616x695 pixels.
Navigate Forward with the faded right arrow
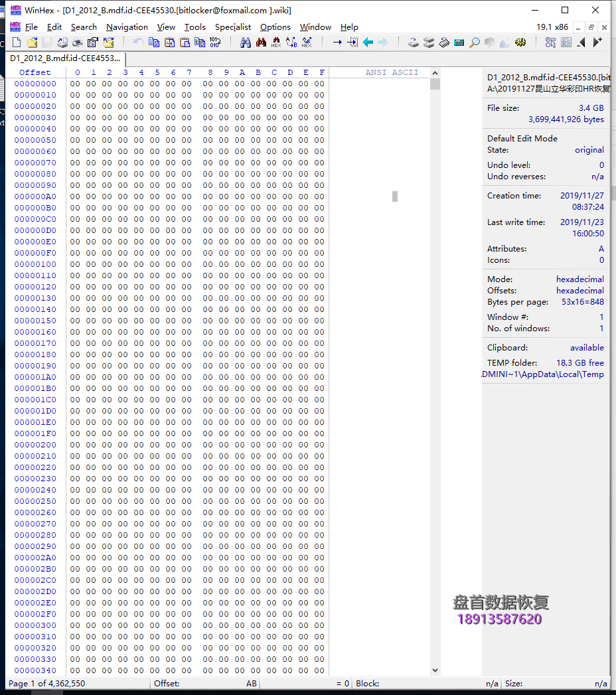pos(383,42)
